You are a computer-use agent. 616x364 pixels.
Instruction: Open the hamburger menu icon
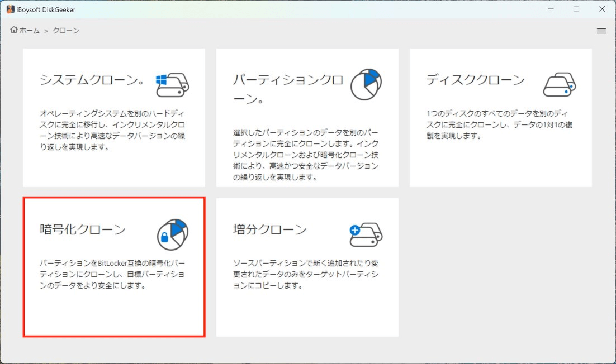(x=601, y=31)
